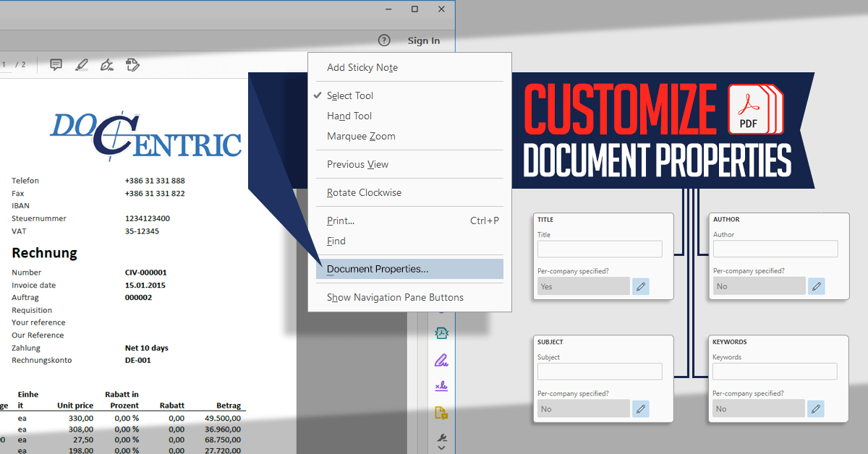The image size is (868, 454).
Task: Click the Title input field
Action: [x=600, y=249]
